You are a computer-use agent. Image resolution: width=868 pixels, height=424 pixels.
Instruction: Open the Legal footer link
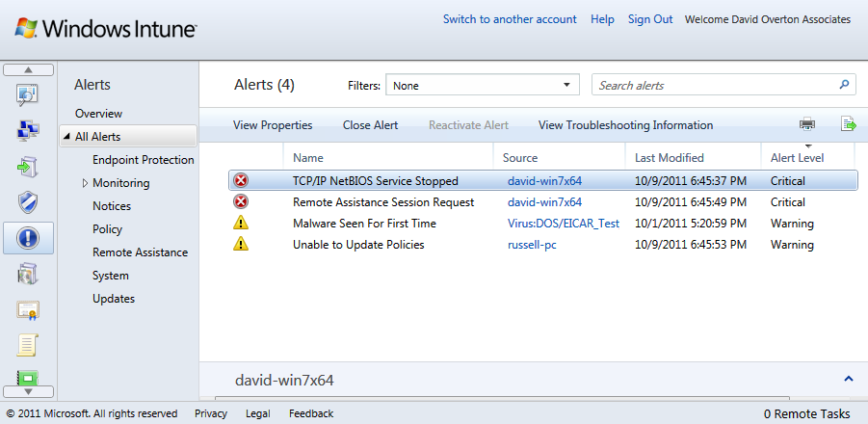258,413
